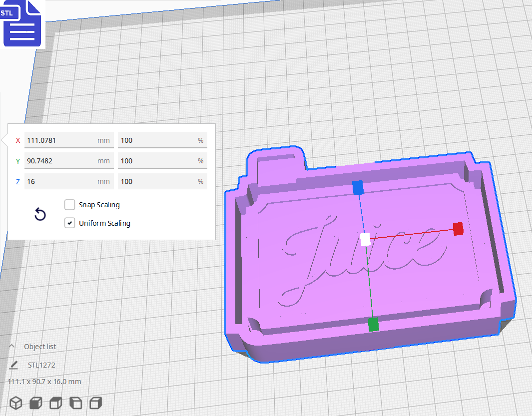Viewport: 532px width, 416px height.
Task: Uncheck Uniform Scaling
Action: click(x=69, y=223)
